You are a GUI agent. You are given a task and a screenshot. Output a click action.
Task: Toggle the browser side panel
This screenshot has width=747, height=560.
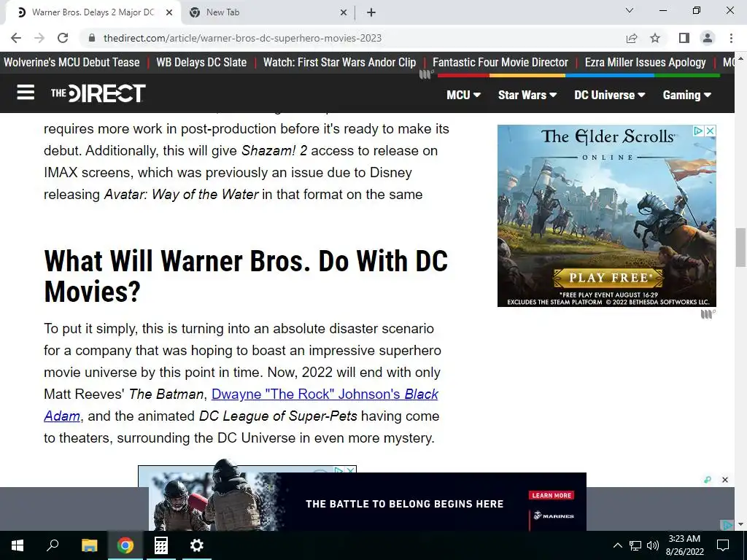(x=684, y=38)
